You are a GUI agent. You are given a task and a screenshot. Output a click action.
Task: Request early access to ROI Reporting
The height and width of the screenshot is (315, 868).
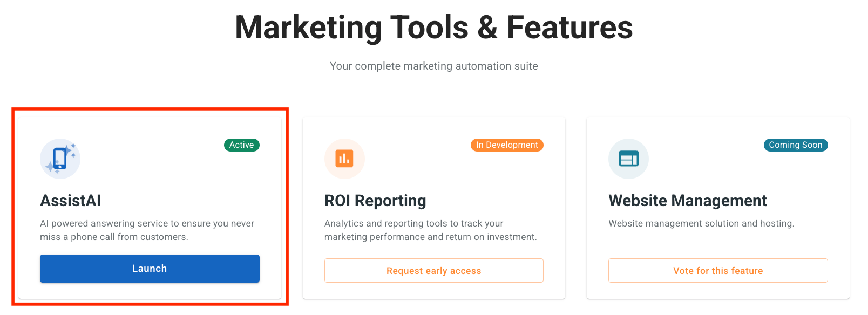click(x=433, y=271)
